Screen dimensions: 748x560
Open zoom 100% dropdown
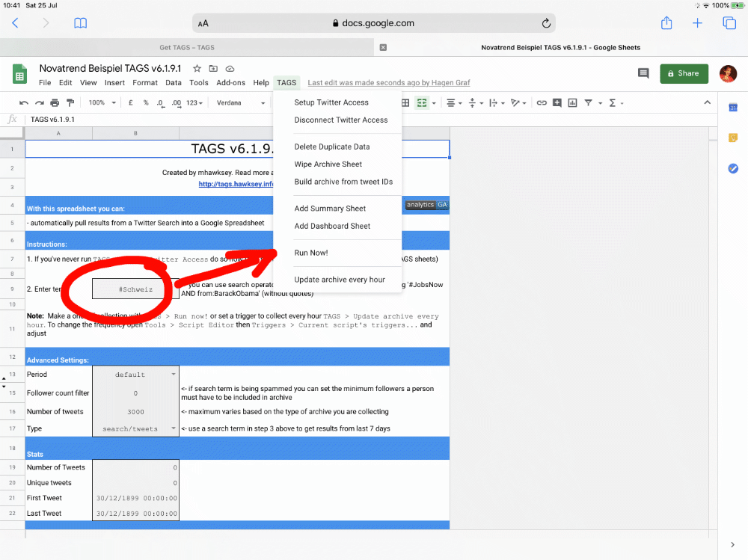(102, 102)
